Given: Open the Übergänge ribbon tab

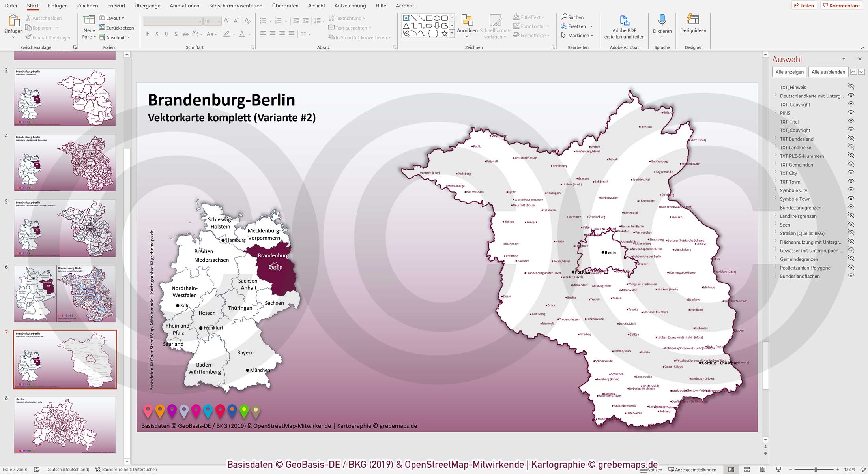Looking at the screenshot, I should [147, 6].
